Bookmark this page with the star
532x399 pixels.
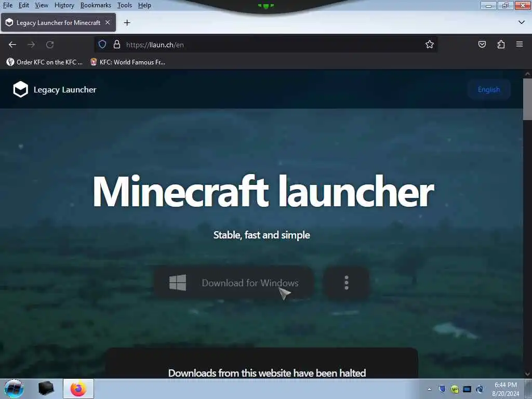coord(430,45)
